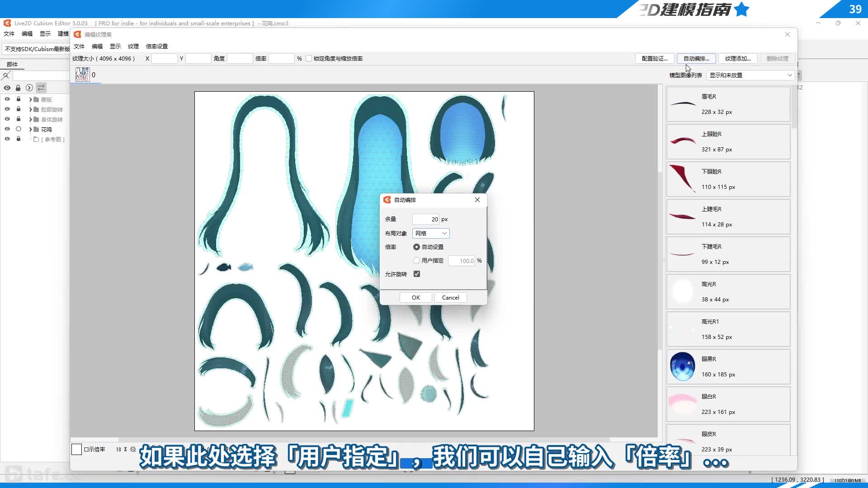The width and height of the screenshot is (868, 488).
Task: Select texture 0 thumbnail tab
Action: click(86, 75)
